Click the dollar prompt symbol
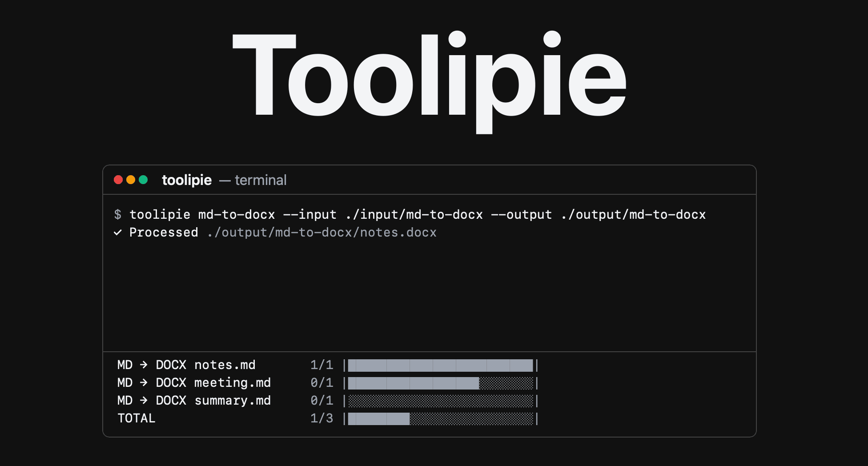The width and height of the screenshot is (868, 466). [x=117, y=214]
